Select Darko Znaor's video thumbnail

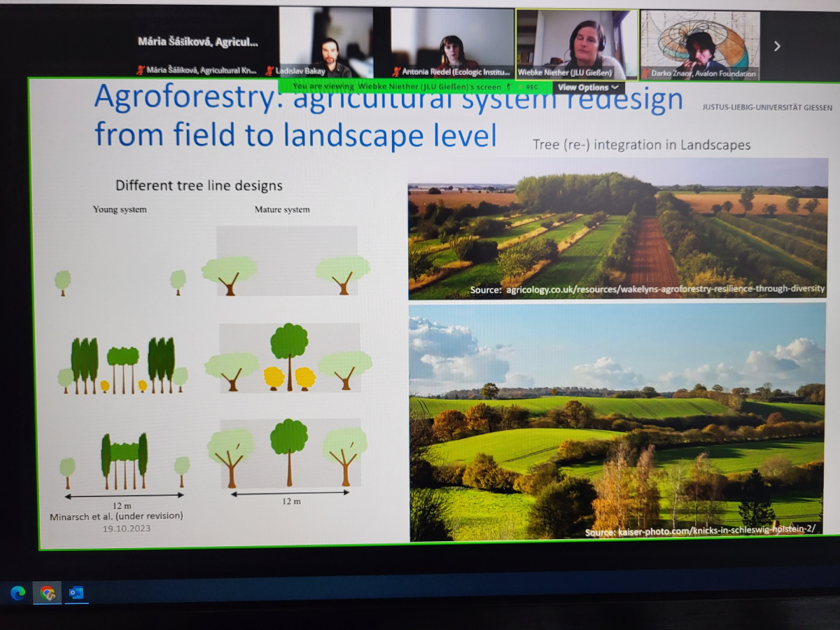click(x=700, y=45)
